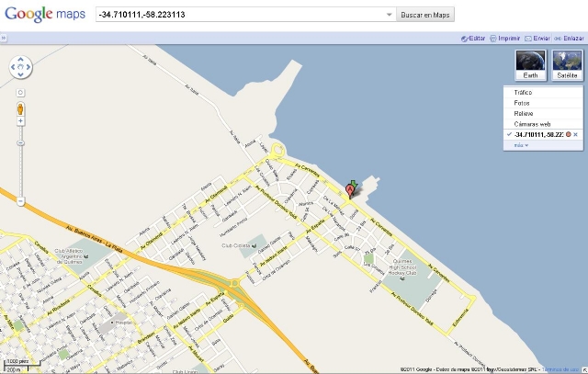Click the pan up arrow on navigation control
This screenshot has height=374, width=588.
20,59
